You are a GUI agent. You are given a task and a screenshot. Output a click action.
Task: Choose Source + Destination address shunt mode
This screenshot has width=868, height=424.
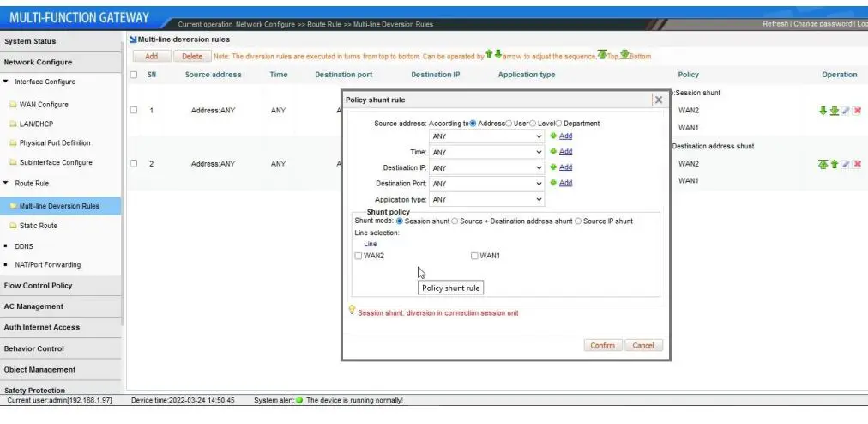(x=455, y=221)
